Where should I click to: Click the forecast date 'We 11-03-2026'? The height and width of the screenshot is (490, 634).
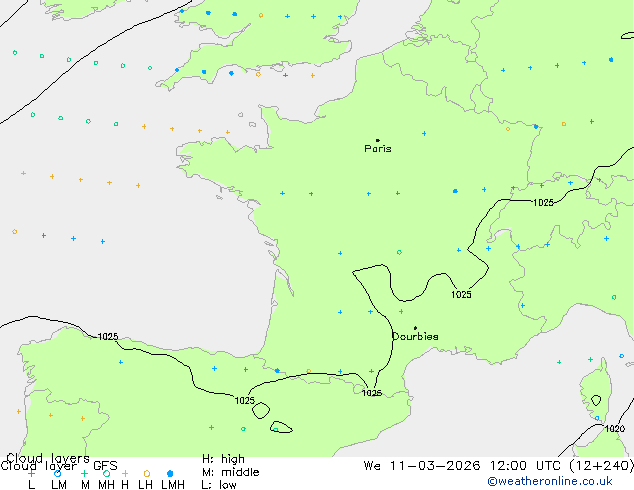[422, 466]
